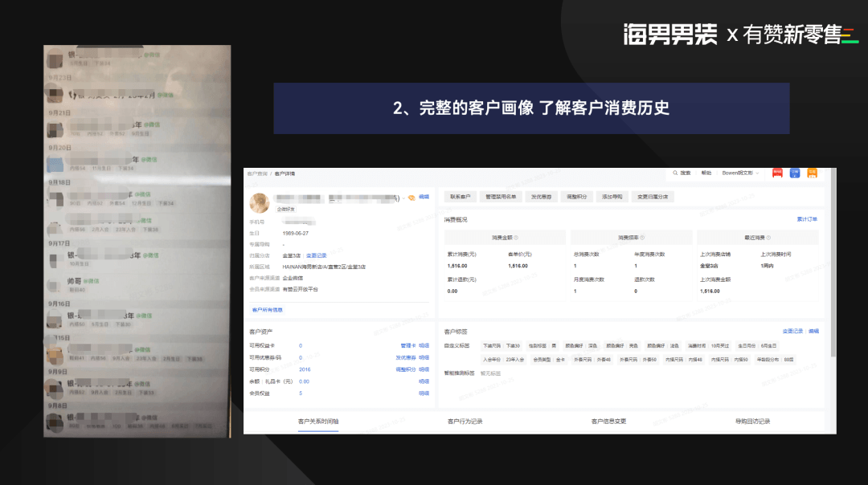The image size is (868, 485).
Task: Click the 变更归属分店 button
Action: 653,197
